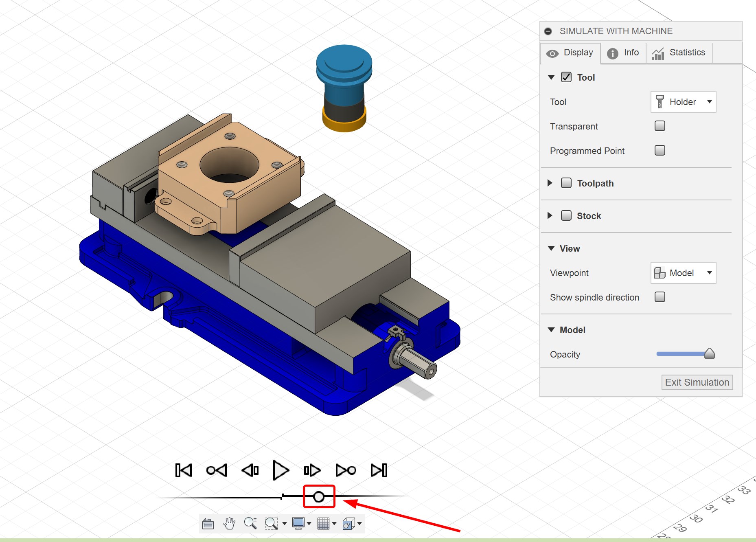Open the Tool Holder dropdown
Viewport: 756px width, 542px height.
683,102
